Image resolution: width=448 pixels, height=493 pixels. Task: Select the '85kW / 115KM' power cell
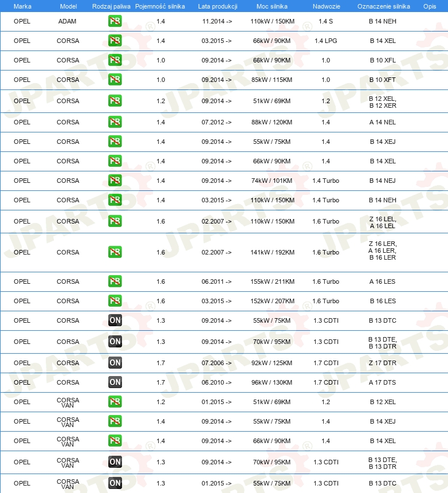(x=272, y=80)
